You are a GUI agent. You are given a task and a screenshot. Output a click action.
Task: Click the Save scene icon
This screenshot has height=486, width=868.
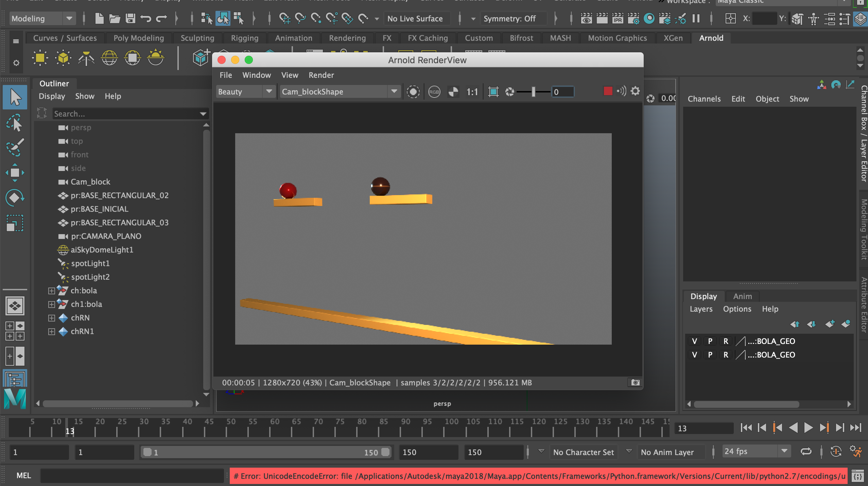[x=131, y=19]
